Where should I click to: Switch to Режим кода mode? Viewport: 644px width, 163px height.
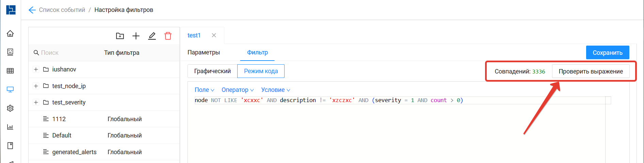[261, 71]
